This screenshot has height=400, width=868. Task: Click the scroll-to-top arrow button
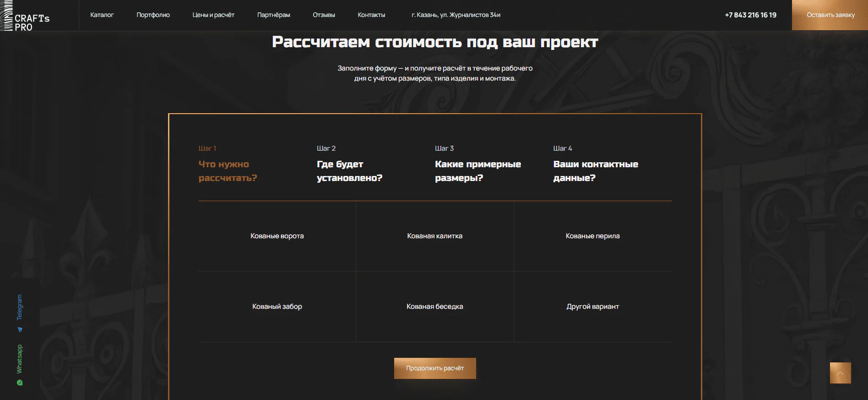[x=840, y=373]
